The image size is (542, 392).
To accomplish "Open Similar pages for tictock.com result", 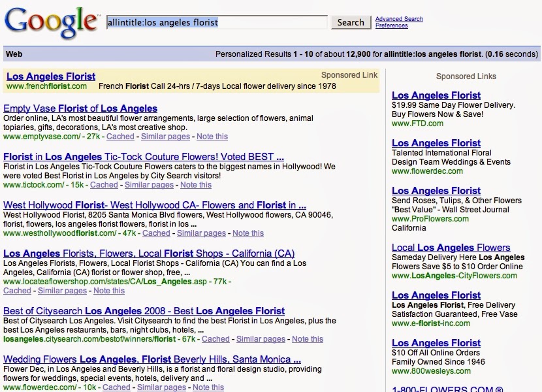I will (149, 185).
